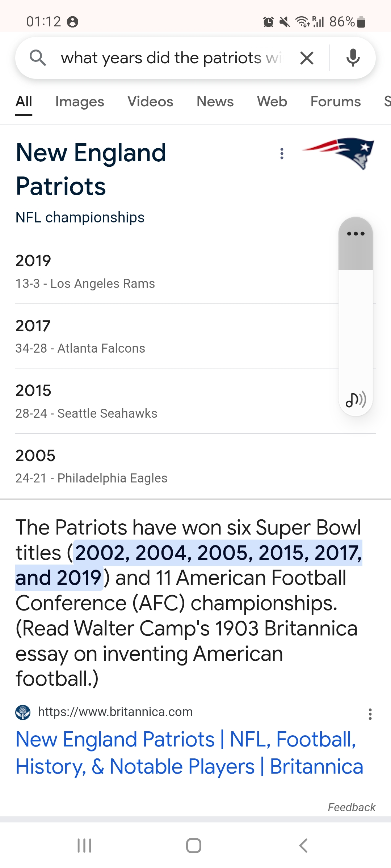Clear the search query with X
This screenshot has width=391, height=868.
coord(307,58)
